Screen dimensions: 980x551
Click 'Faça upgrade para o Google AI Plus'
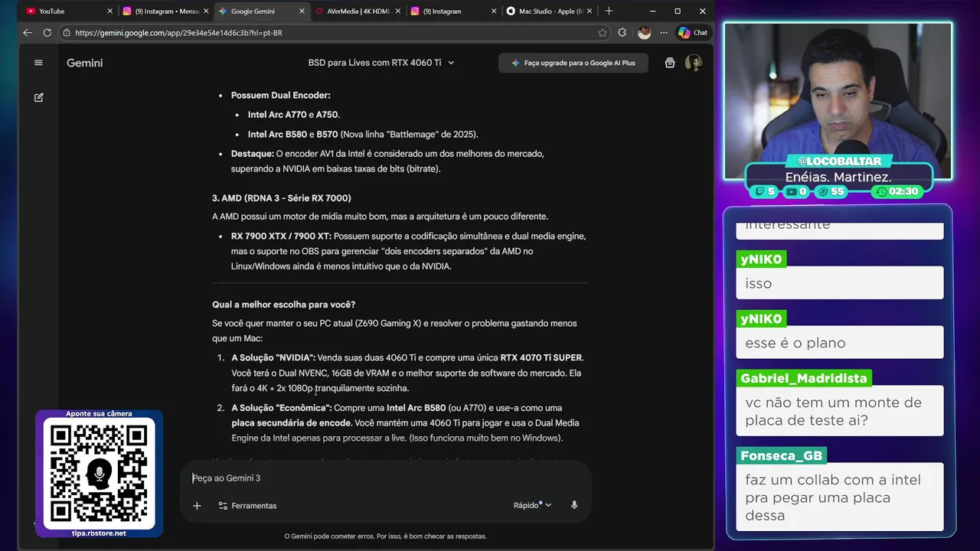coord(573,63)
